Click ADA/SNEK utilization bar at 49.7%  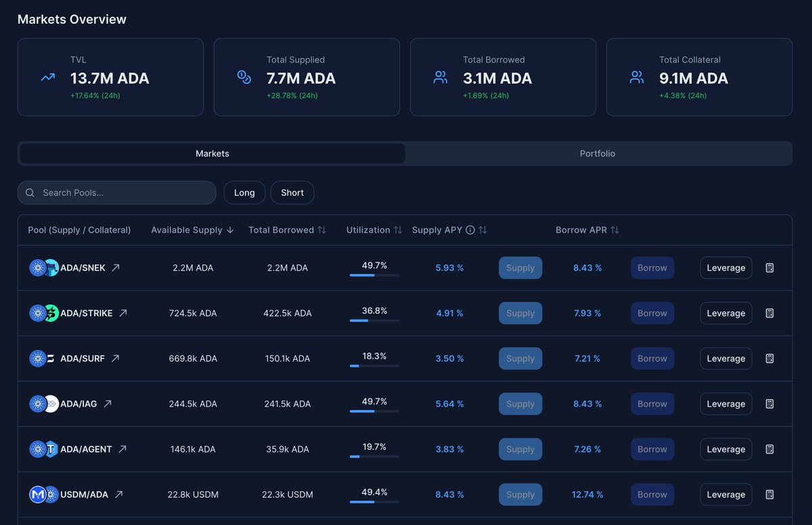(x=374, y=275)
